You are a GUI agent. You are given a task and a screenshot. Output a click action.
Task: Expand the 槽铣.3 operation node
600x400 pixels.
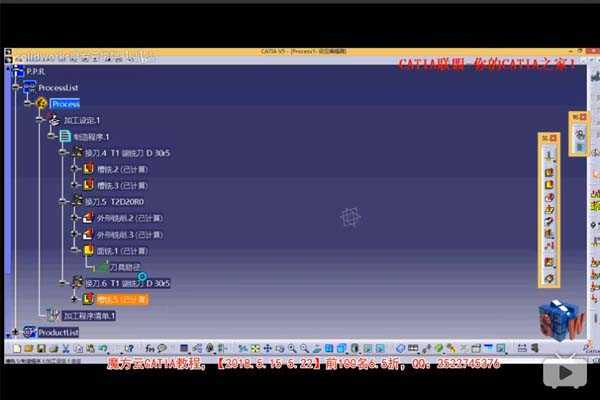(x=74, y=185)
